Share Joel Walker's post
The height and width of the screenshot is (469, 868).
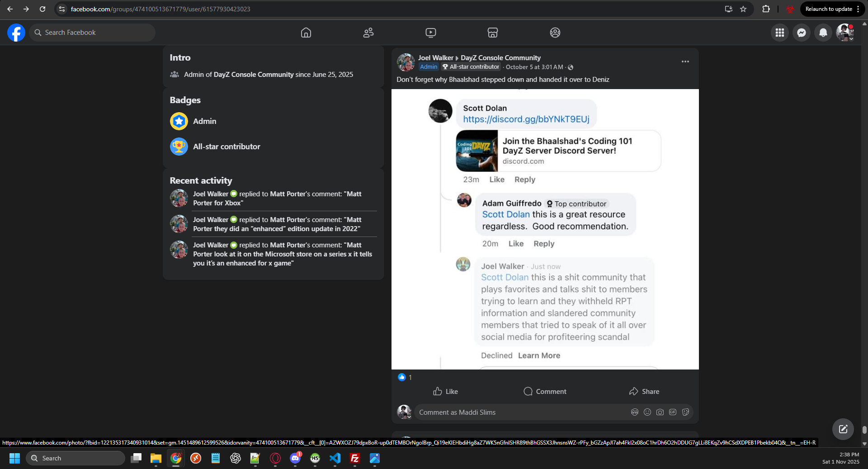coord(644,392)
